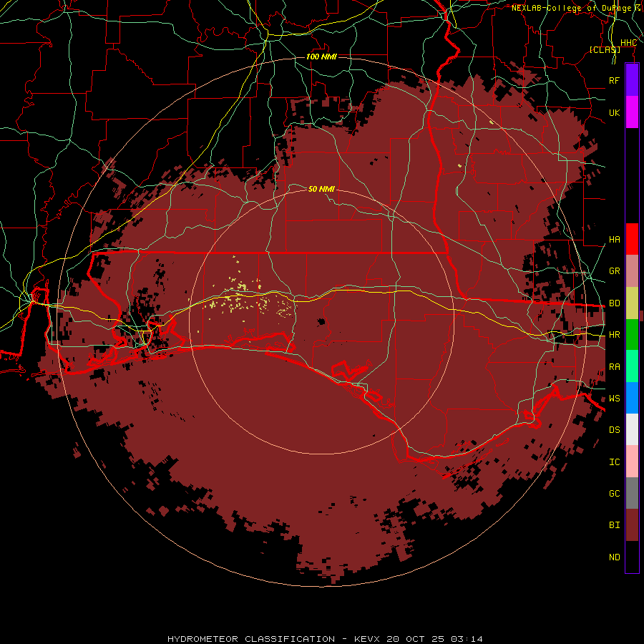
Task: Click the GR graupel legend color swatch
Action: pos(632,270)
